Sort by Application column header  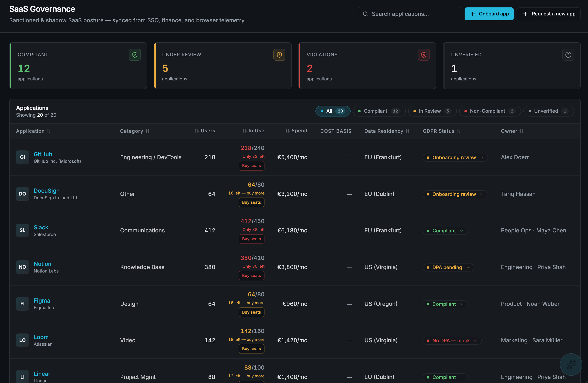tap(33, 131)
